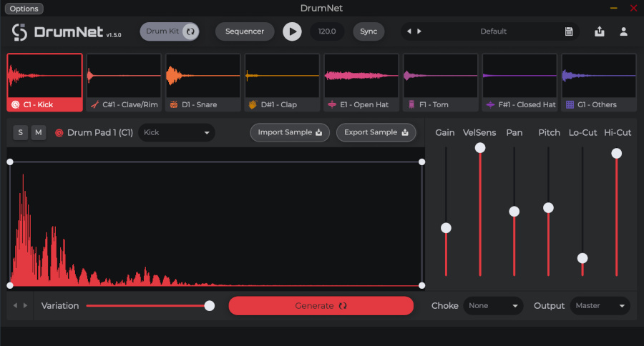
Task: Click the share/export icon in the header
Action: click(600, 31)
